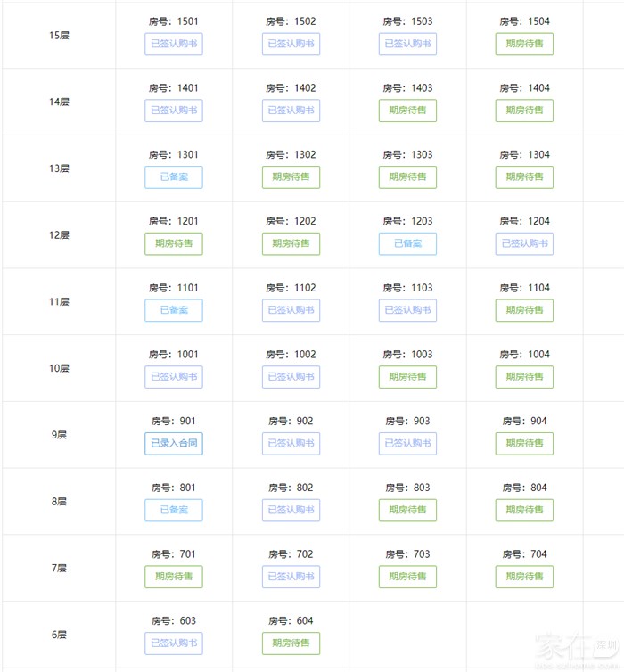Click 已备案 button under room 1101
This screenshot has width=624, height=672.
(x=174, y=310)
